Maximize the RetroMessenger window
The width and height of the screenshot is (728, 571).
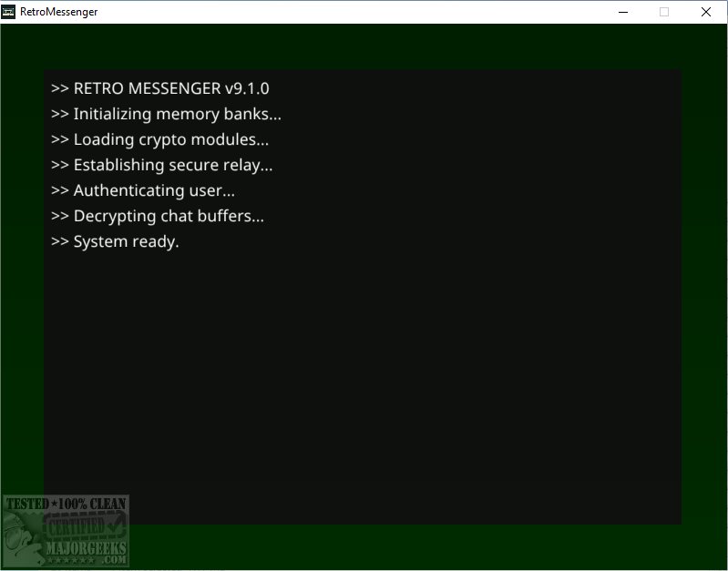pyautogui.click(x=664, y=12)
